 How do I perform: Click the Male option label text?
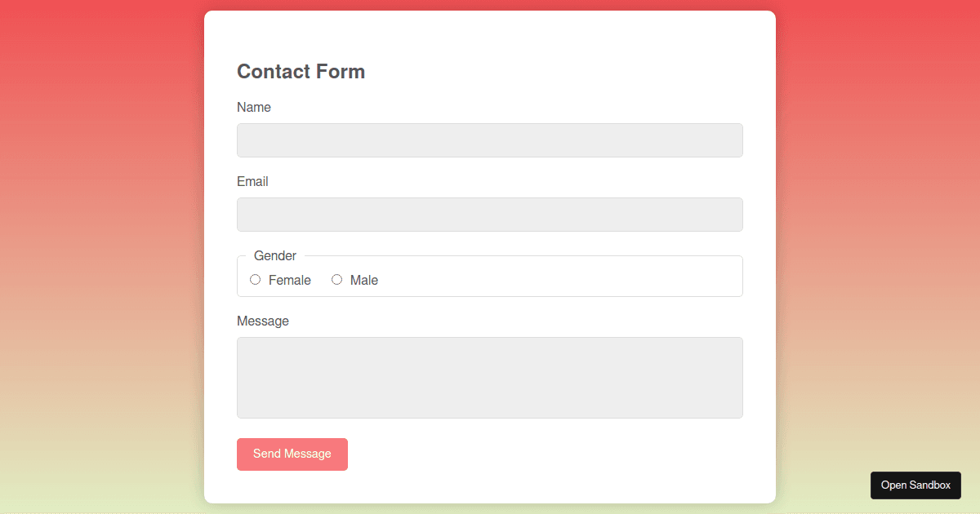(x=363, y=280)
